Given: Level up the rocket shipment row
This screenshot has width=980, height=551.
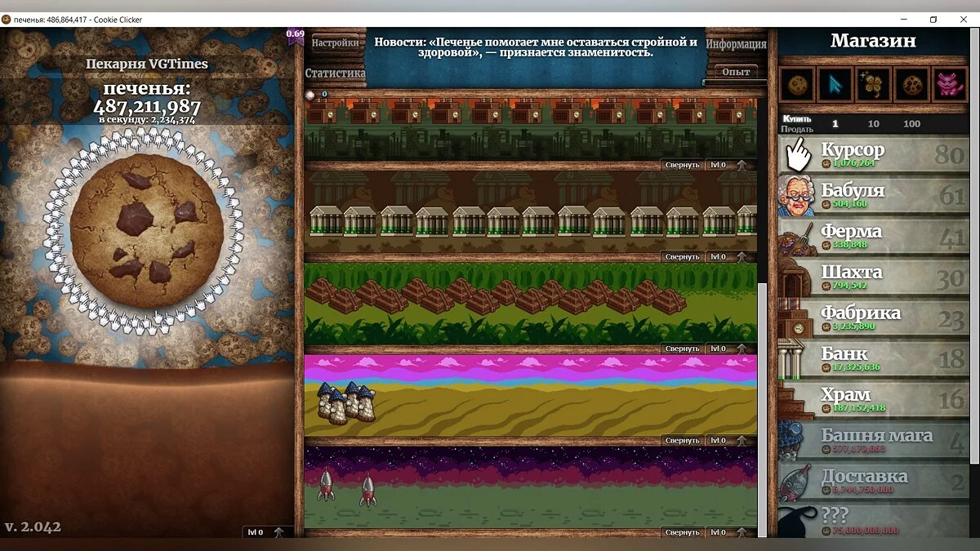Looking at the screenshot, I should tap(731, 532).
